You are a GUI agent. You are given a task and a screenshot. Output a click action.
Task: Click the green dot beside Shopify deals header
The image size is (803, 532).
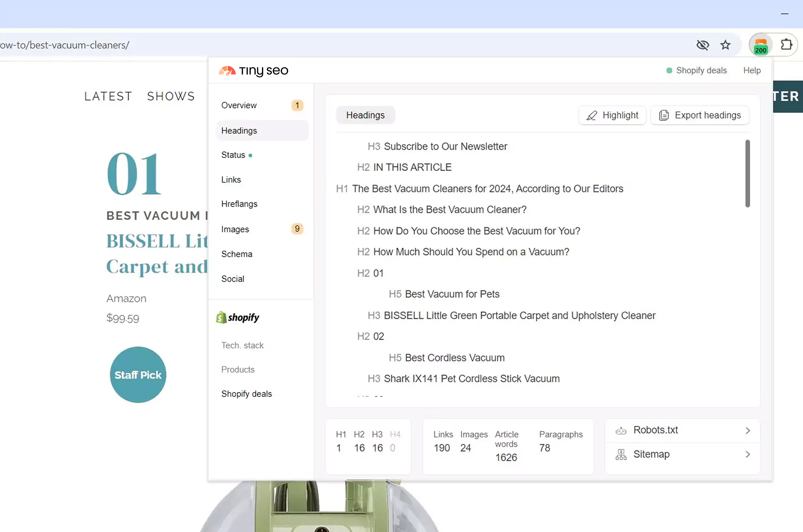click(669, 70)
